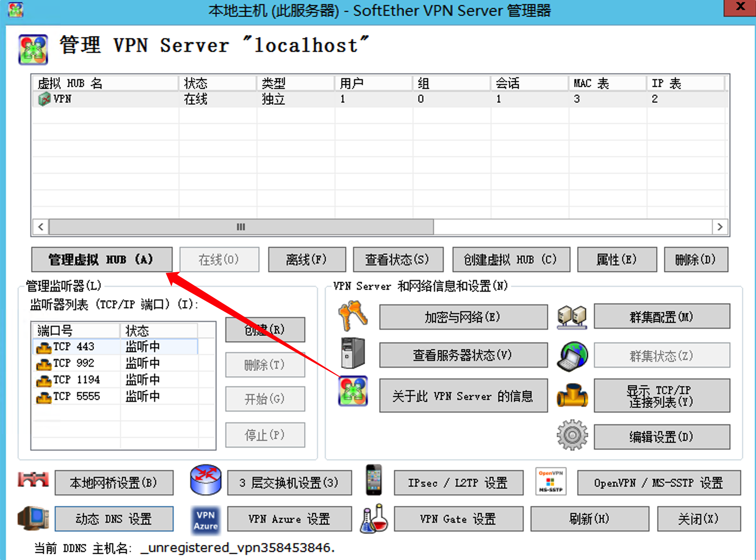Sort by 端口号 column header in listener list

pyautogui.click(x=76, y=330)
